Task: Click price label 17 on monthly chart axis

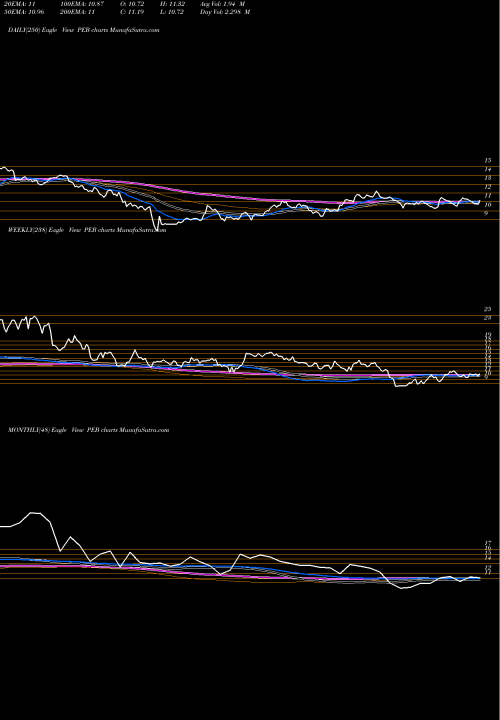Action: point(489,543)
